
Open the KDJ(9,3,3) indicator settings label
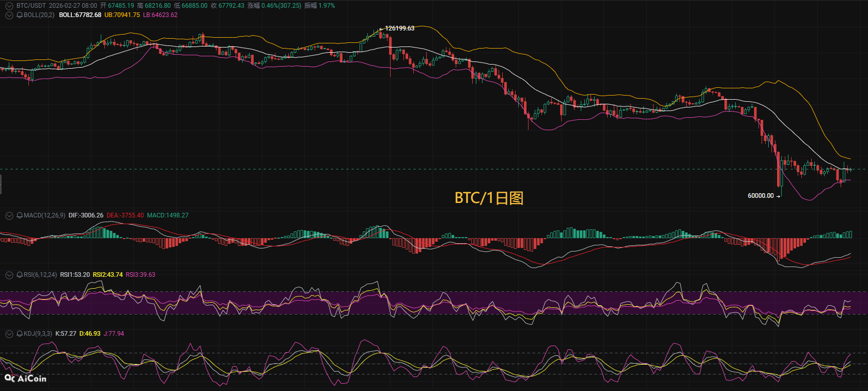tap(38, 334)
